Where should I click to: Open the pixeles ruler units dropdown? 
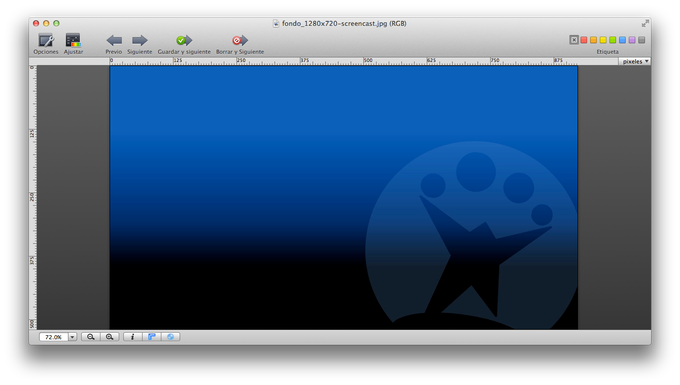[x=634, y=62]
